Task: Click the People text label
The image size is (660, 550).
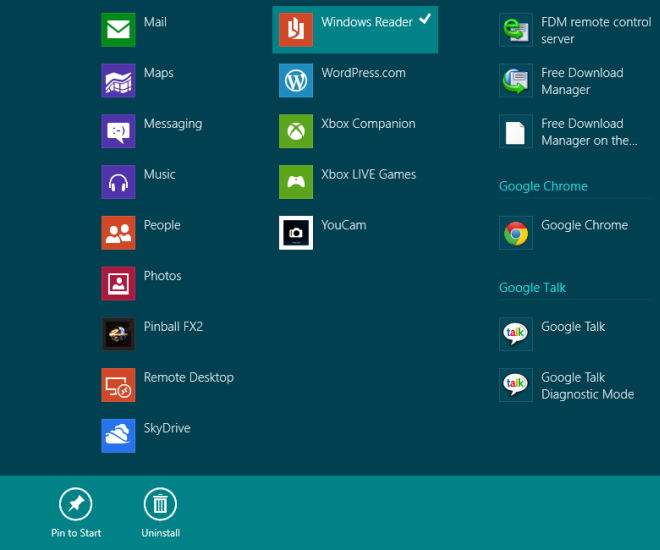Action: (162, 225)
